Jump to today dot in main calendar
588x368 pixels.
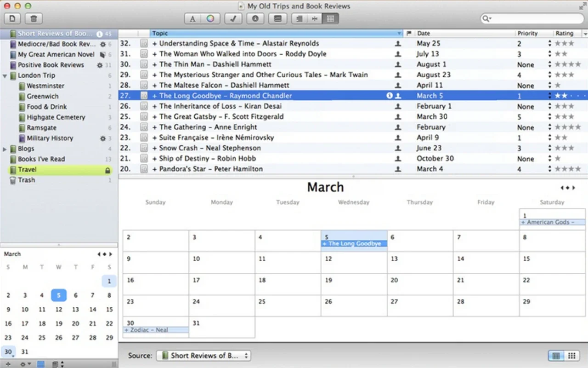tap(568, 188)
